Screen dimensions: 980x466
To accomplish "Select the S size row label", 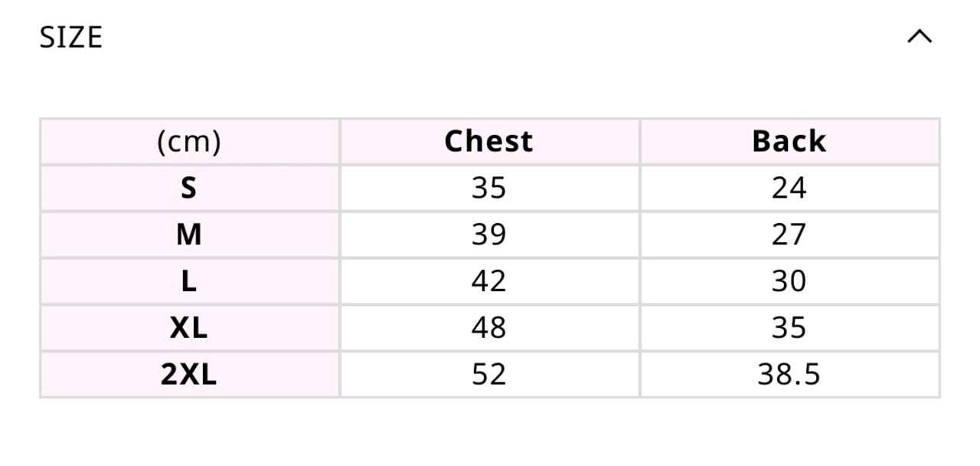I will pos(189,189).
